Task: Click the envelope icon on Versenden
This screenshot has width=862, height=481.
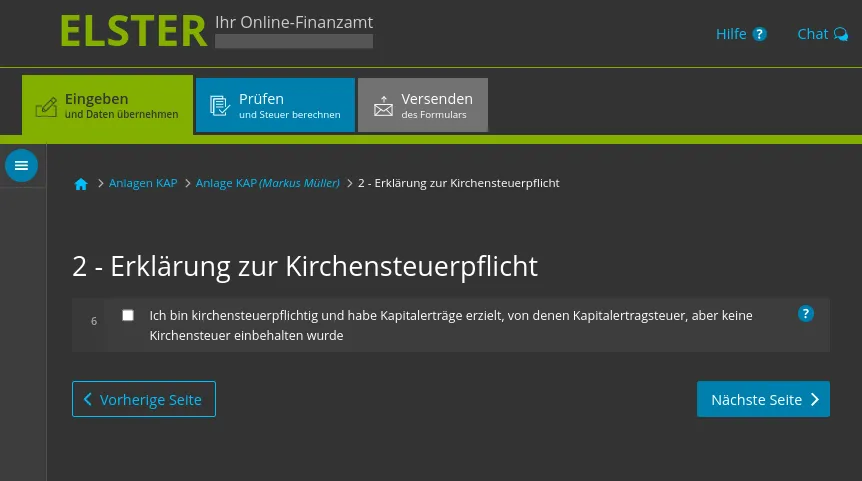Action: click(x=383, y=107)
